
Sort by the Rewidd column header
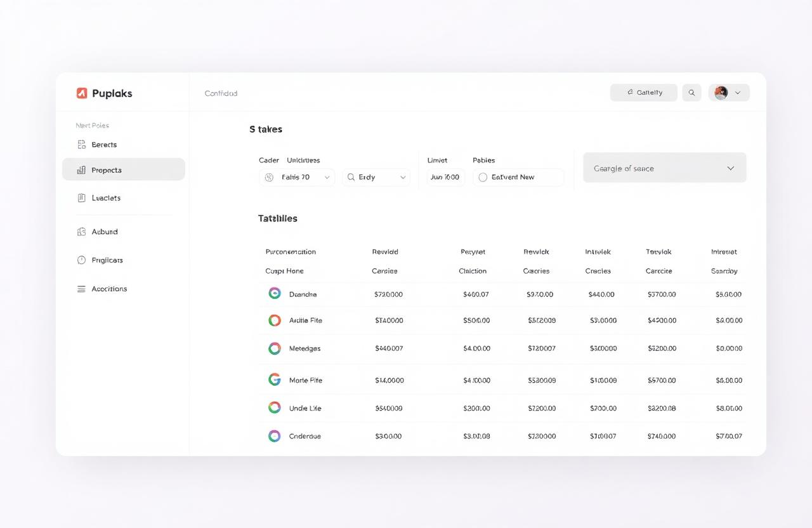(385, 252)
